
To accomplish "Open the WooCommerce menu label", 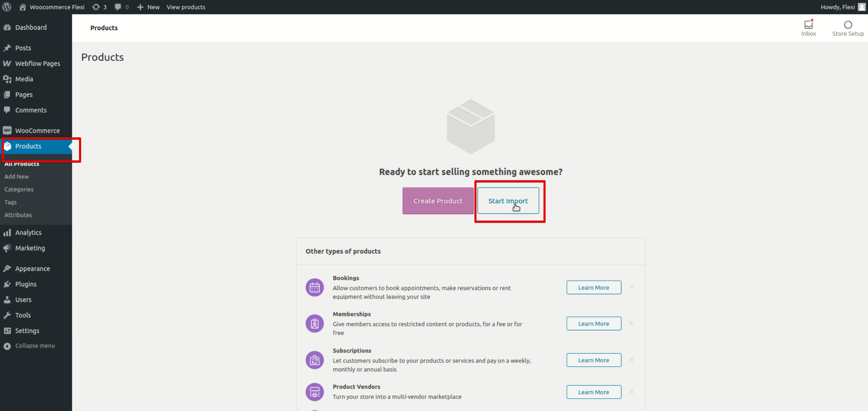I will [x=38, y=131].
